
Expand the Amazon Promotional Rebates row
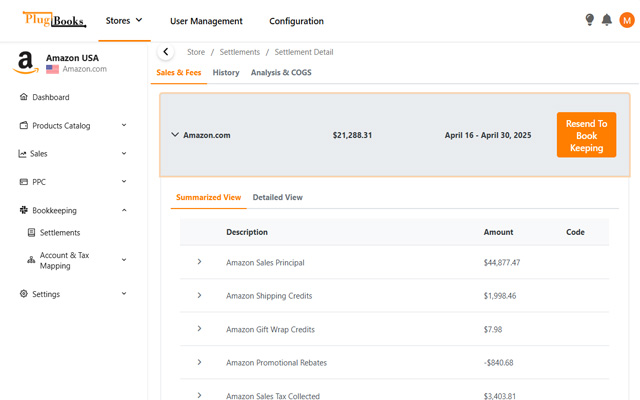click(x=199, y=362)
